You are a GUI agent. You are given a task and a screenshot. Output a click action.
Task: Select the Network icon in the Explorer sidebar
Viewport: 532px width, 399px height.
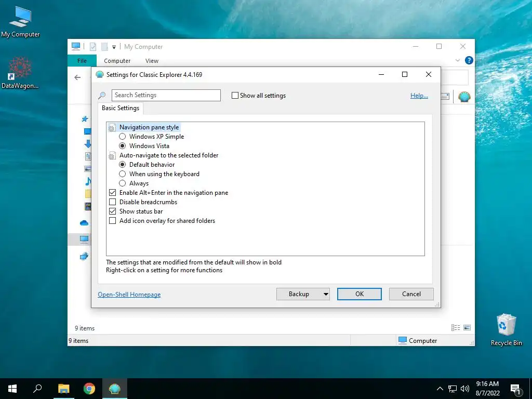(84, 256)
